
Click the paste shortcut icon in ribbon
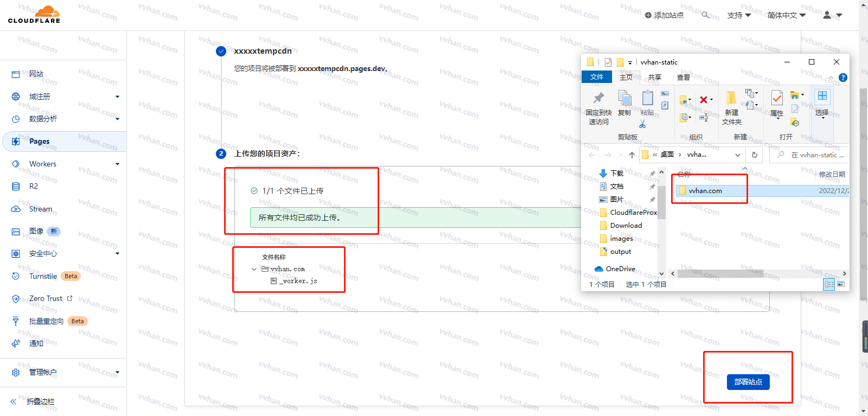pos(665,105)
